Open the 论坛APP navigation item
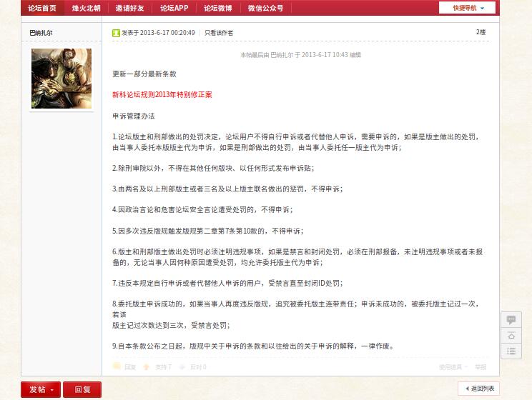Screen dimensions: 532x400 pos(174,8)
